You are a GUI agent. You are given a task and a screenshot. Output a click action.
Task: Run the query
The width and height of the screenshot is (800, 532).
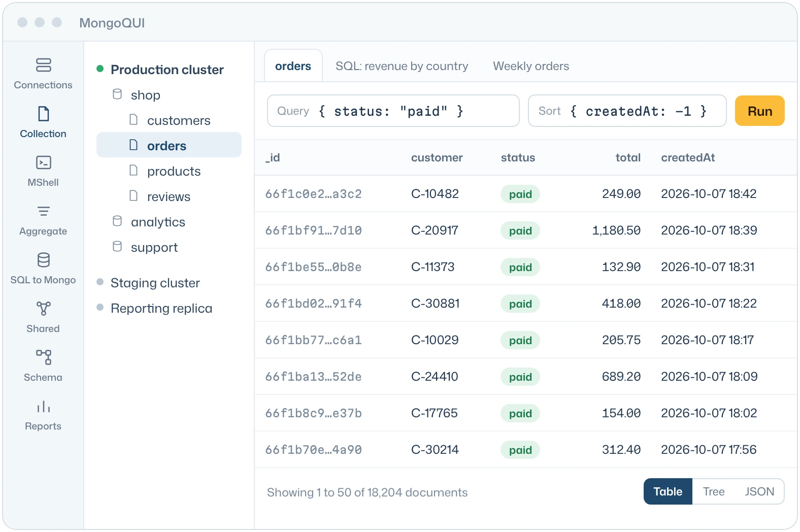coord(760,111)
